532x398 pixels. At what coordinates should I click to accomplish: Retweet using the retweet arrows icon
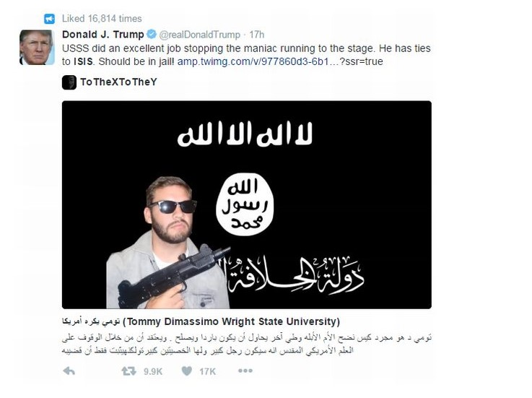click(x=129, y=371)
